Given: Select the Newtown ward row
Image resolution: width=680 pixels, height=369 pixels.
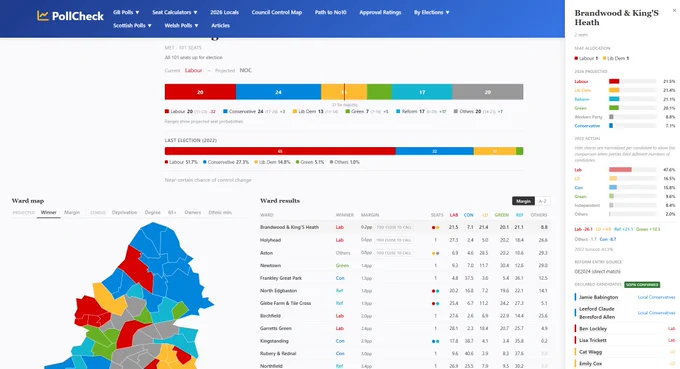Looking at the screenshot, I should click(x=405, y=265).
